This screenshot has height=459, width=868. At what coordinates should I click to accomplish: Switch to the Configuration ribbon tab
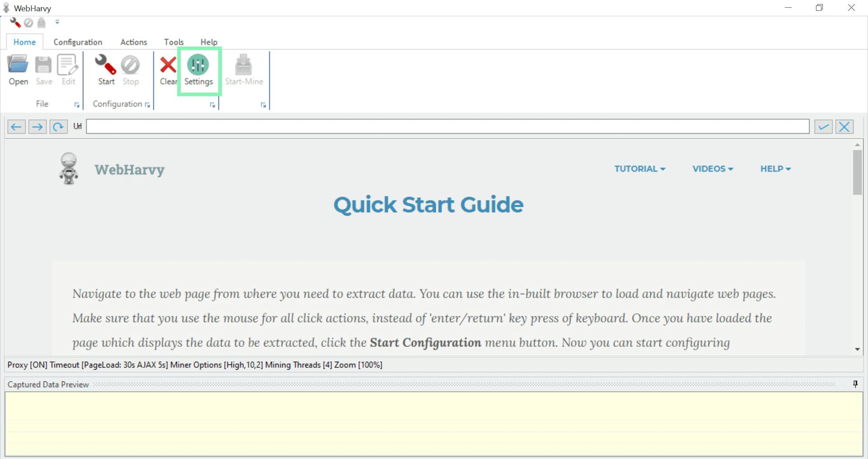(78, 42)
